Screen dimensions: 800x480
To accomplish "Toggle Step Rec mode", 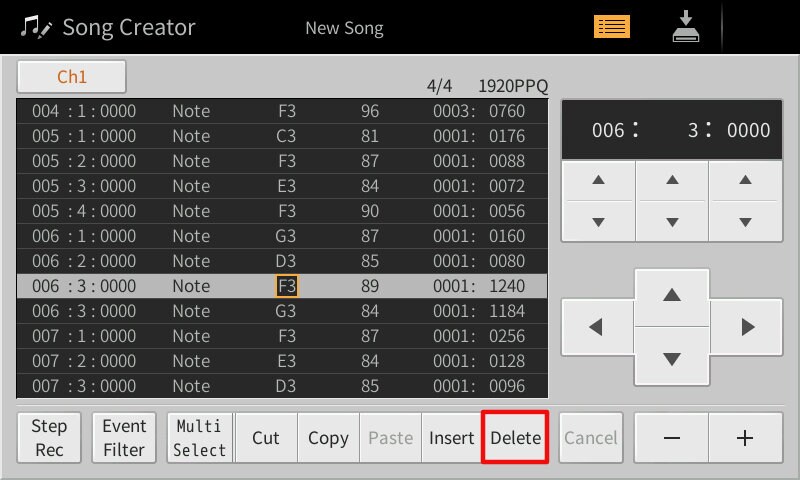I will [x=48, y=438].
